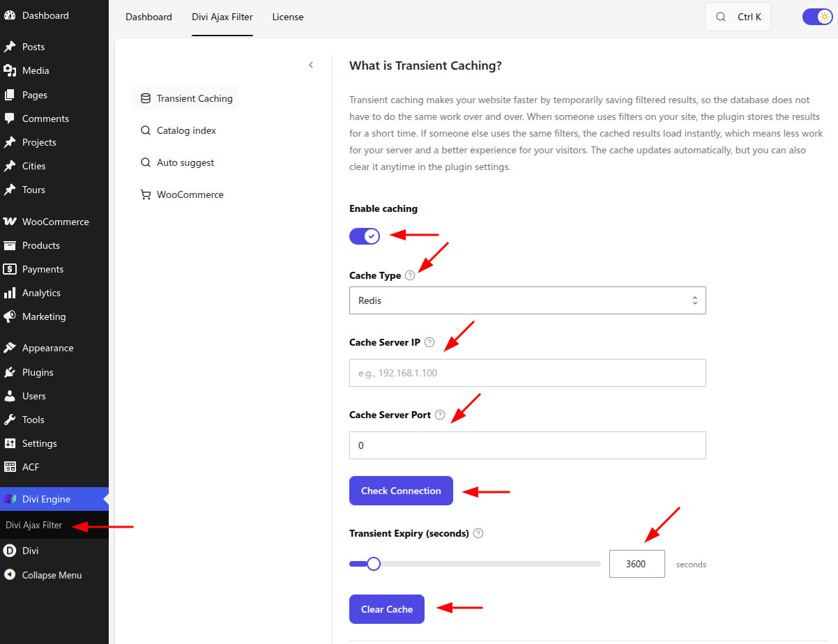Open the Ctrl K search box
The image size is (838, 644).
[738, 17]
